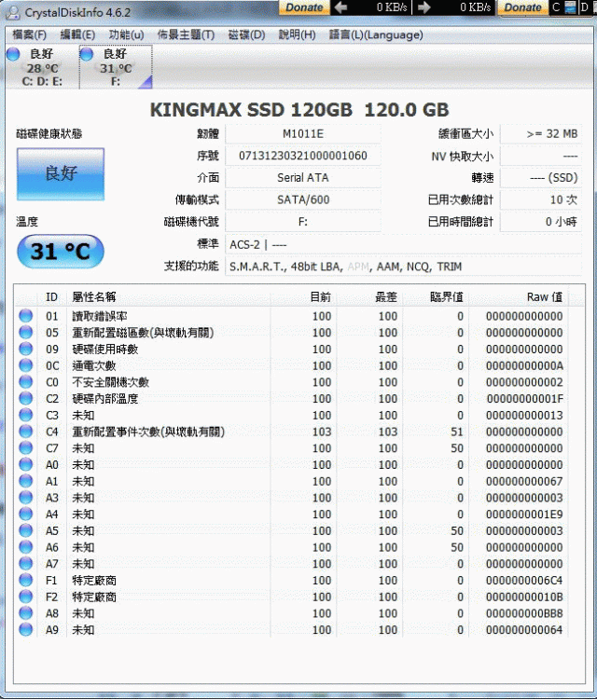This screenshot has height=700, width=597.
Task: Click the CrystalDiskInfo title bar icon
Action: [x=12, y=12]
